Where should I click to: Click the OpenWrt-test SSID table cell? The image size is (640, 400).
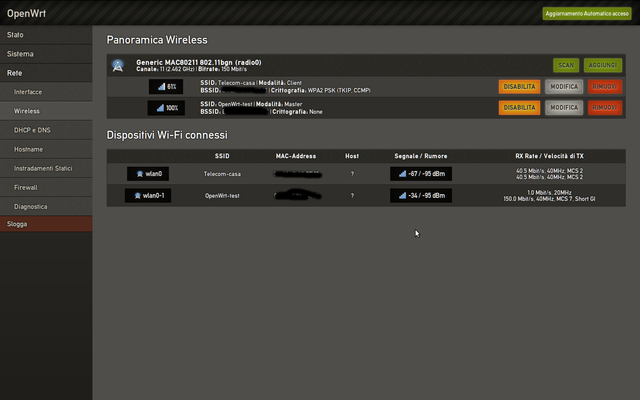click(x=222, y=196)
